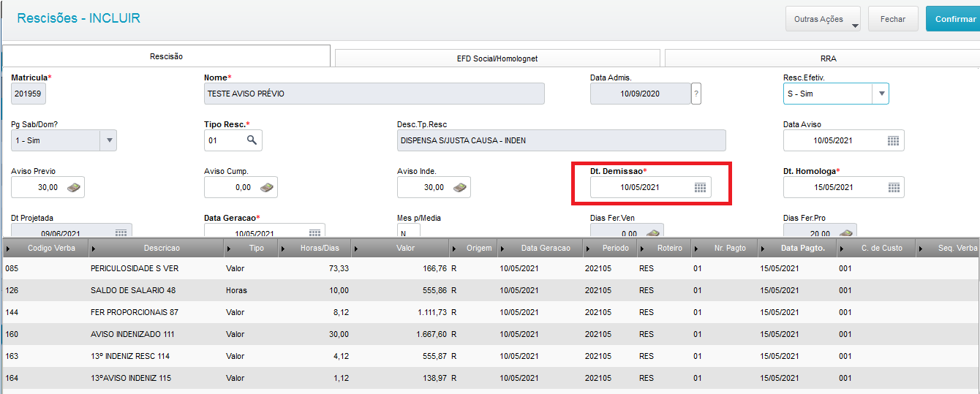Image resolution: width=980 pixels, height=394 pixels.
Task: Expand the Pg Sab/Dom? dropdown arrow
Action: [108, 140]
